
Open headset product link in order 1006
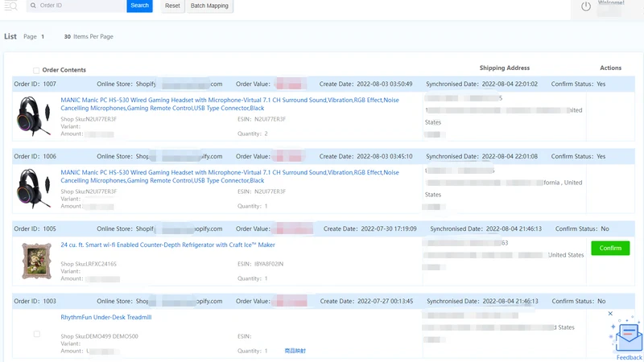pyautogui.click(x=229, y=176)
